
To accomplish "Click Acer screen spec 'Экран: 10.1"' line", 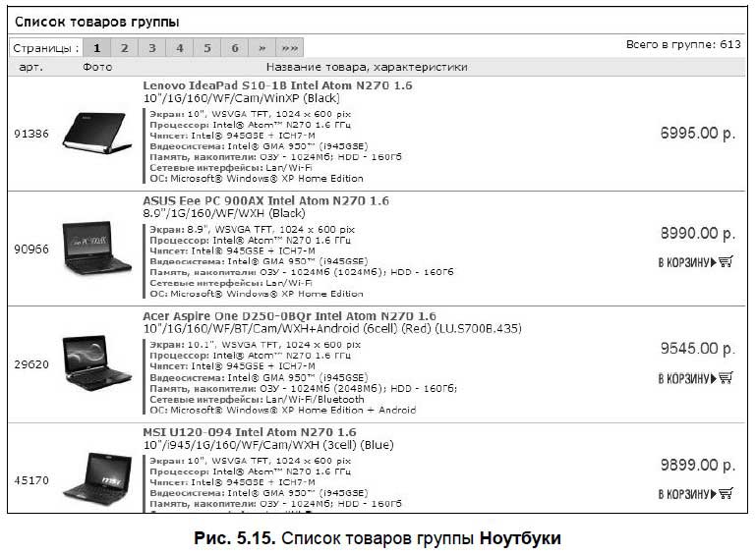I will 255,345.
